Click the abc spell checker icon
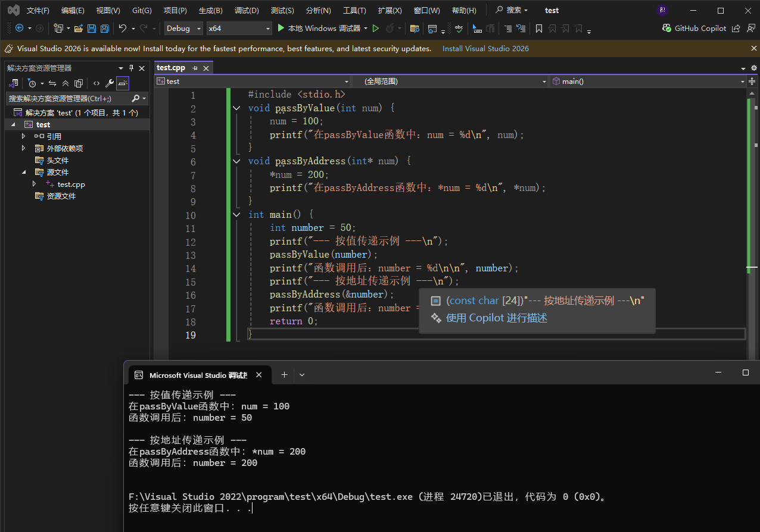 (459, 28)
